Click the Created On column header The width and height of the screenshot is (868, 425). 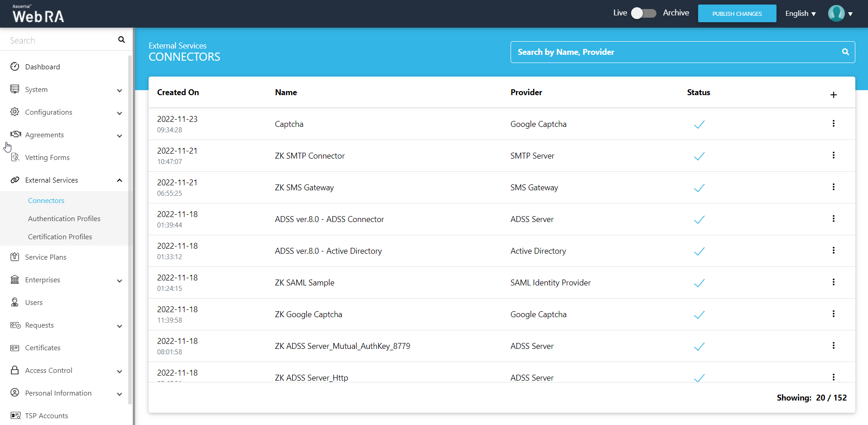178,92
